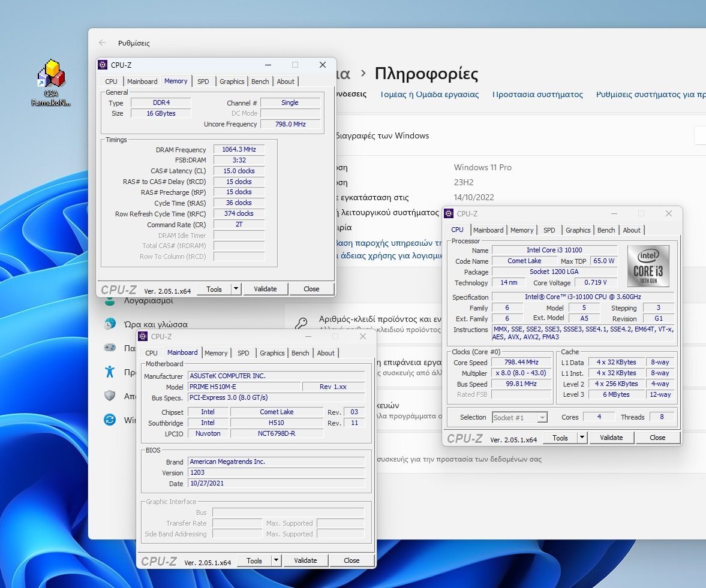Click the PRIME H510M-E model value
This screenshot has height=588, width=706.
(x=244, y=387)
